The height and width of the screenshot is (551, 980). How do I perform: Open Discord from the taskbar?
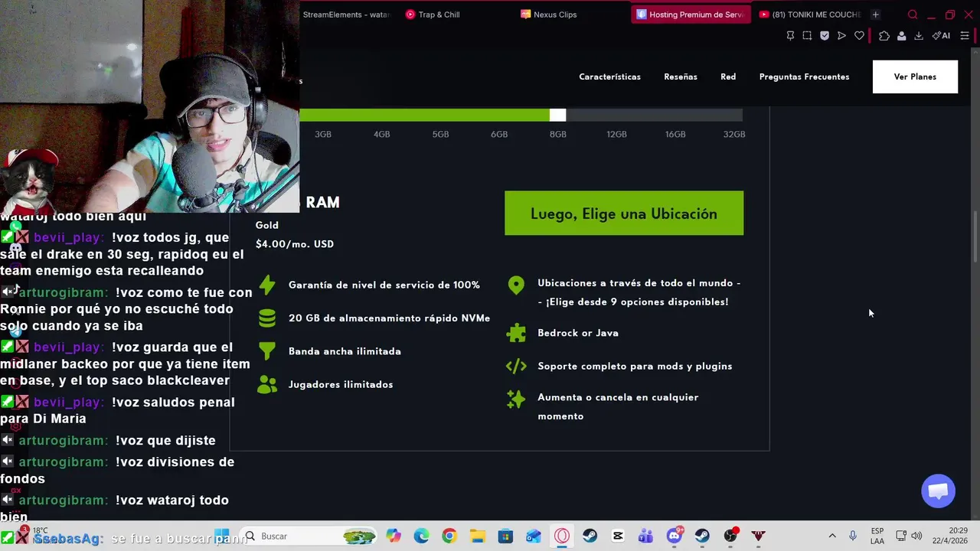pos(675,536)
